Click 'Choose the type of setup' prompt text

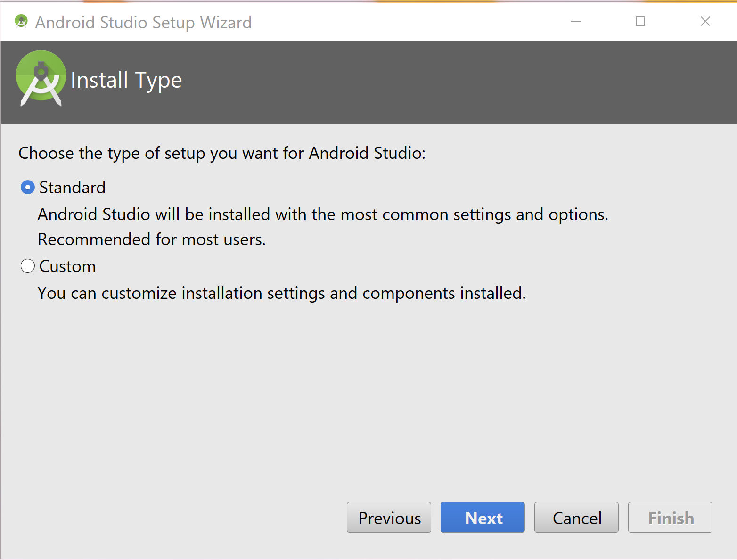click(222, 153)
